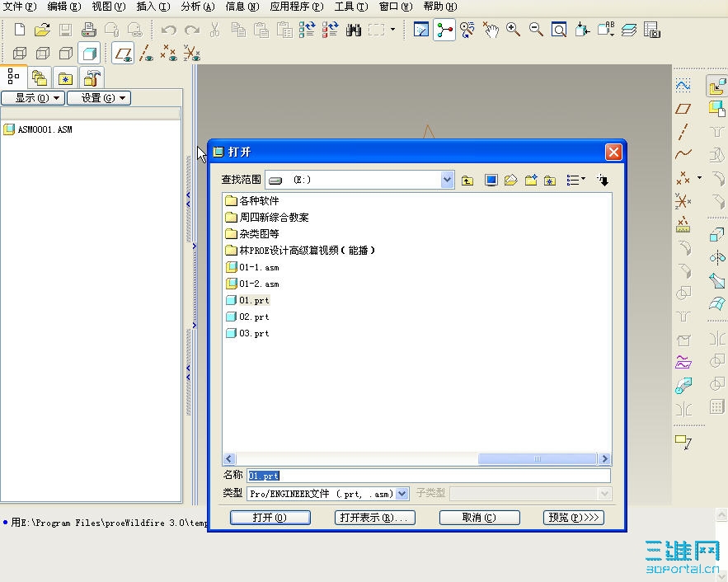Expand the 类型 file type dropdown

click(402, 494)
